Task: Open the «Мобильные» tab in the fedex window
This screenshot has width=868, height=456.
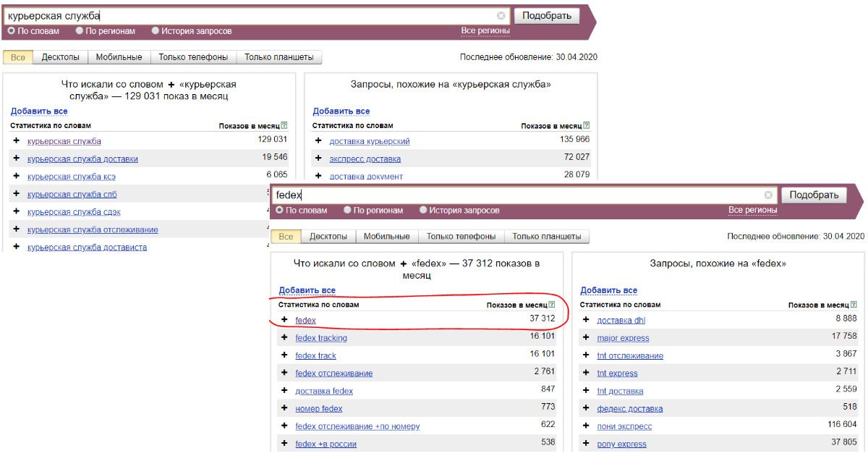Action: [387, 237]
